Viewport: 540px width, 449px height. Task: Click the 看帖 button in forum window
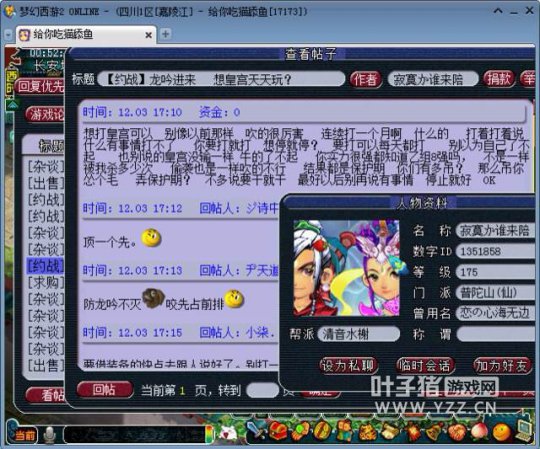[x=46, y=395]
